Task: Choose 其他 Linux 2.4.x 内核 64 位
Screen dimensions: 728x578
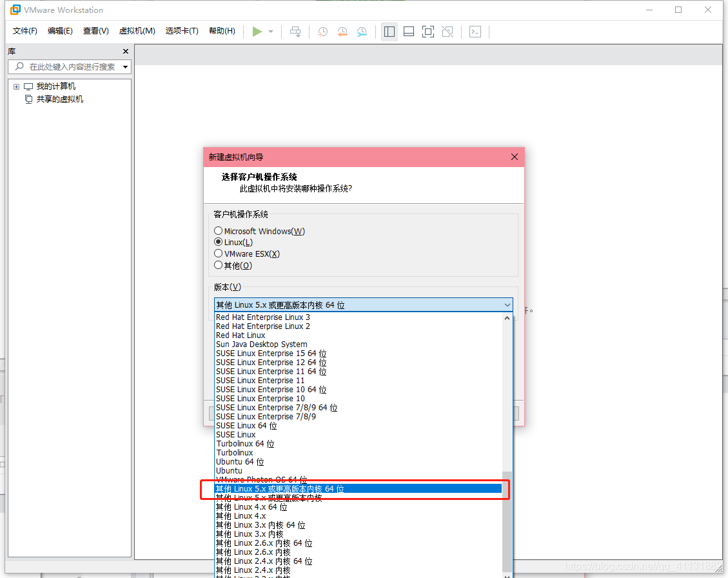Action: click(x=358, y=561)
